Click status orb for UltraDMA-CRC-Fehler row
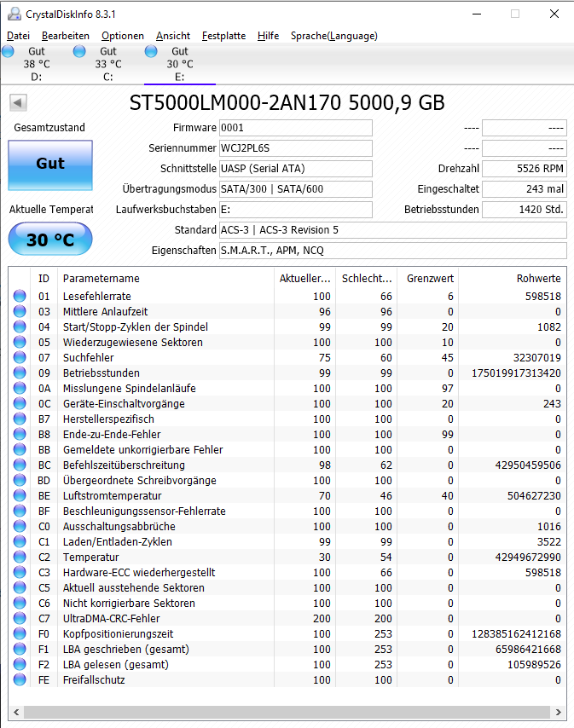Viewport: 574px width, 728px height. tap(20, 617)
